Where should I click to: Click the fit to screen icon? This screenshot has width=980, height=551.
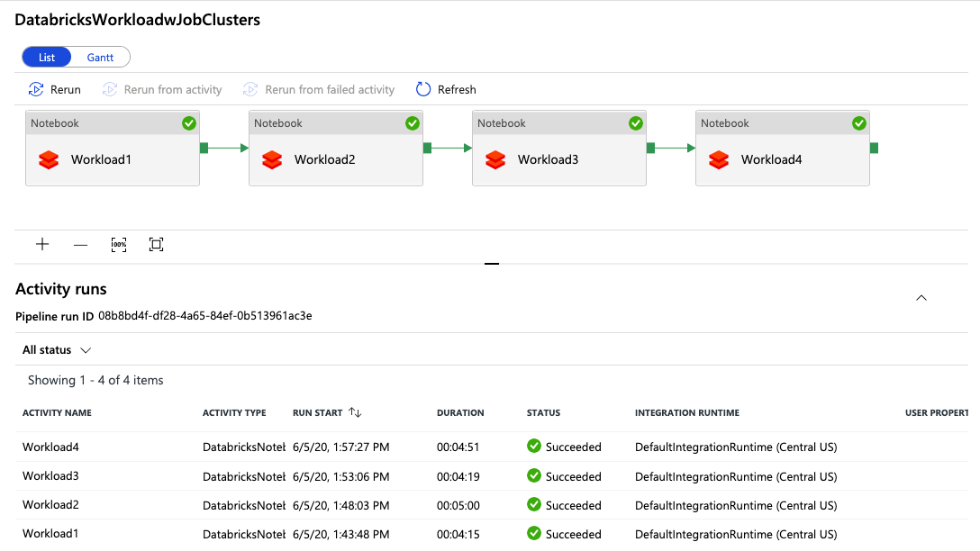click(156, 245)
